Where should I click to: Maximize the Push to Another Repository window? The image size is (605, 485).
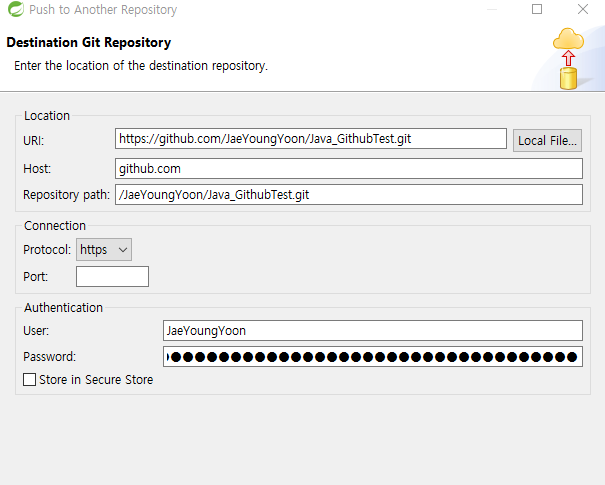537,9
